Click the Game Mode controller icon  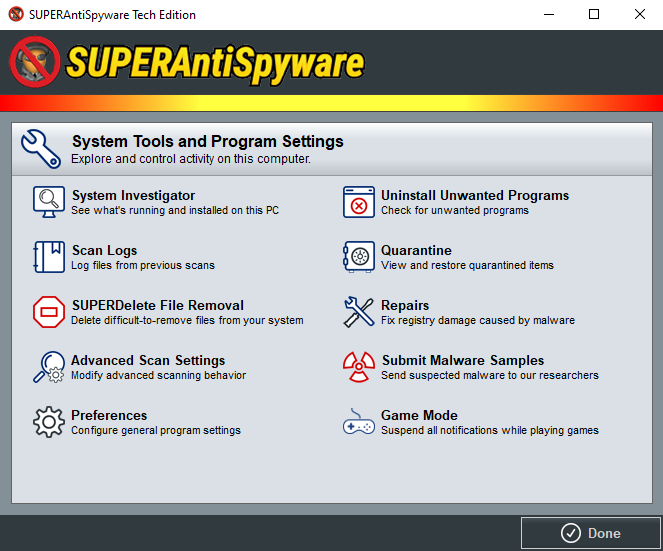pyautogui.click(x=359, y=422)
